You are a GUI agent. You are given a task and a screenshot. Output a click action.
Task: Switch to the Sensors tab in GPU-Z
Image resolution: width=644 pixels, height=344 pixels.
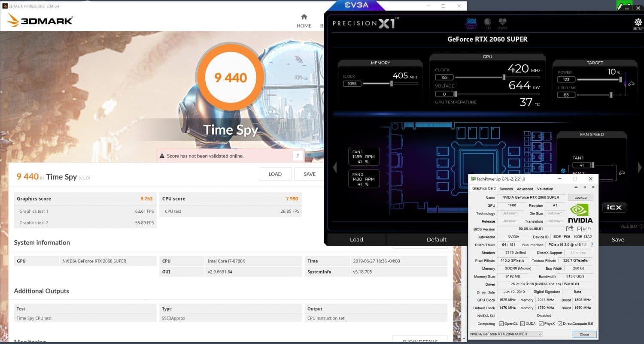[506, 189]
